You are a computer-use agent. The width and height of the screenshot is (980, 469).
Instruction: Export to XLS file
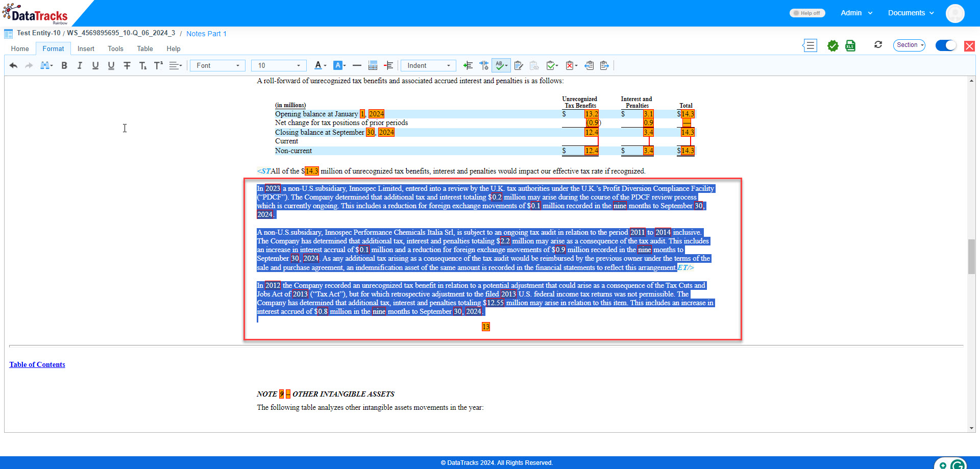850,45
